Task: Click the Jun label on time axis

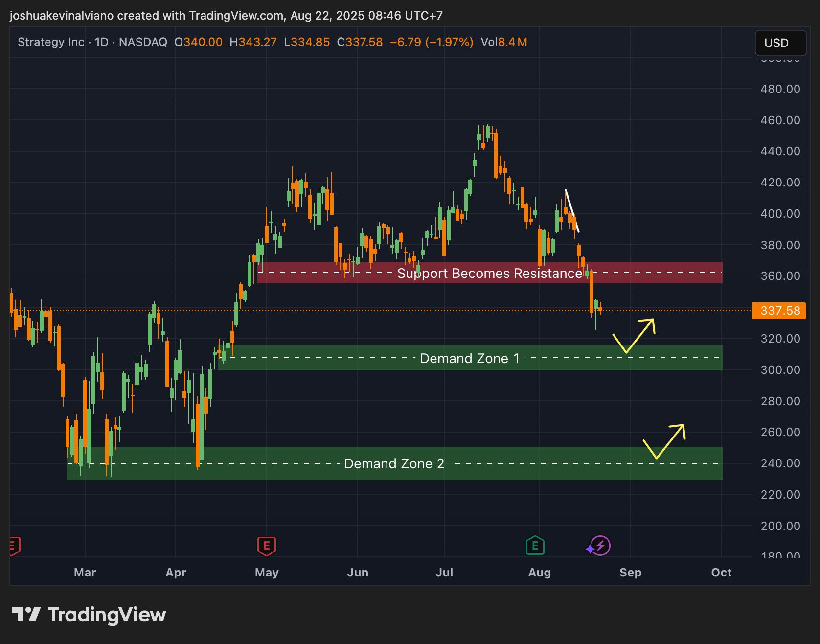Action: (358, 573)
